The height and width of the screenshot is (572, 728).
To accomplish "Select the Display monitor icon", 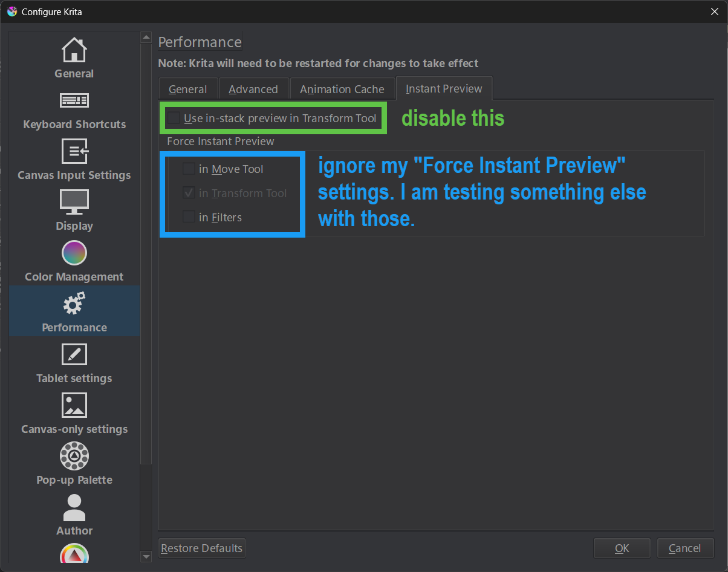I will click(x=74, y=201).
